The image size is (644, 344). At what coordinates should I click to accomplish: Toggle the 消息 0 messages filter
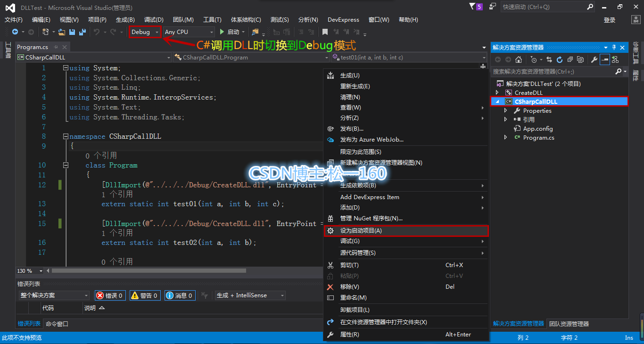(180, 295)
